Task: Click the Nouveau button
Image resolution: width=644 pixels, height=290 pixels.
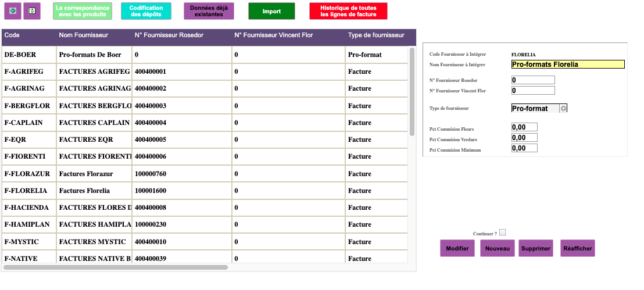Action: pos(498,248)
